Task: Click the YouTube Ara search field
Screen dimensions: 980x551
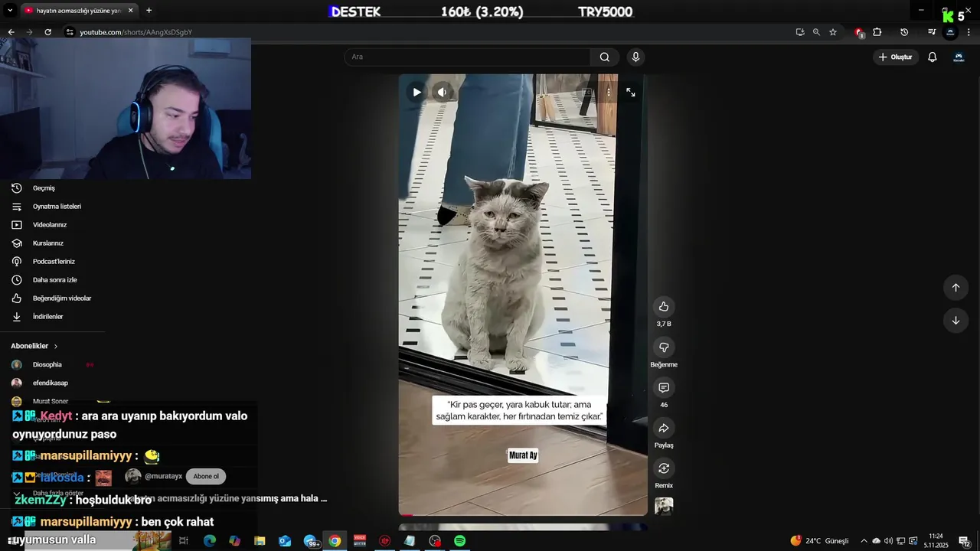Action: click(x=467, y=57)
